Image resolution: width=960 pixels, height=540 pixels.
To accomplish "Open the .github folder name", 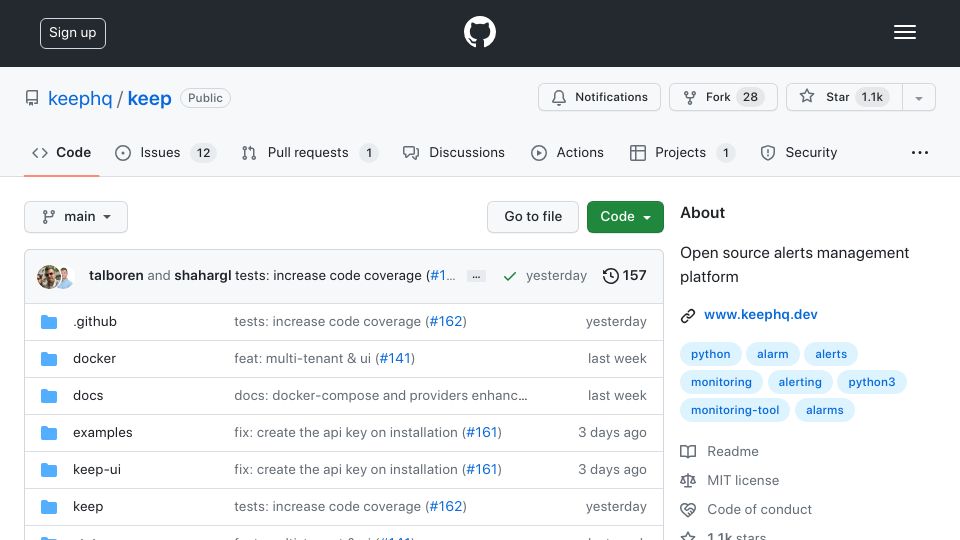I will (95, 322).
